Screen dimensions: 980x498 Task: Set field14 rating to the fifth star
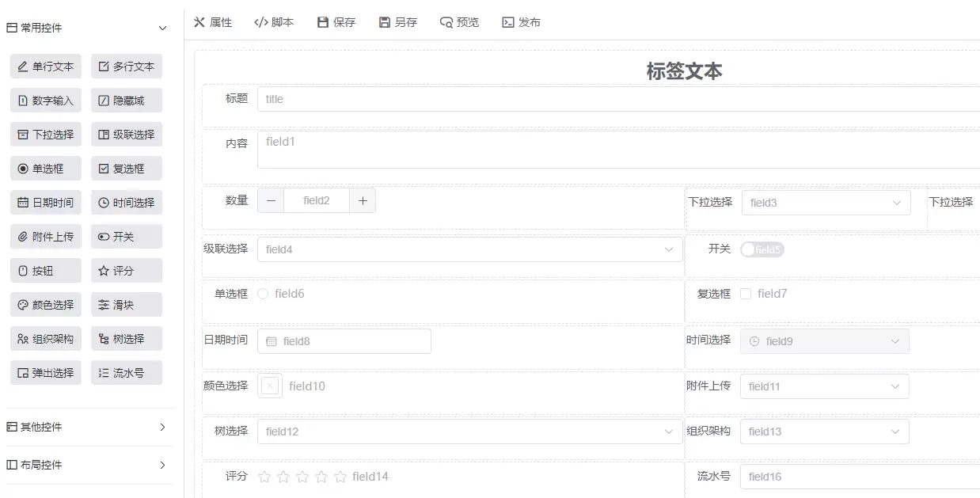click(340, 477)
